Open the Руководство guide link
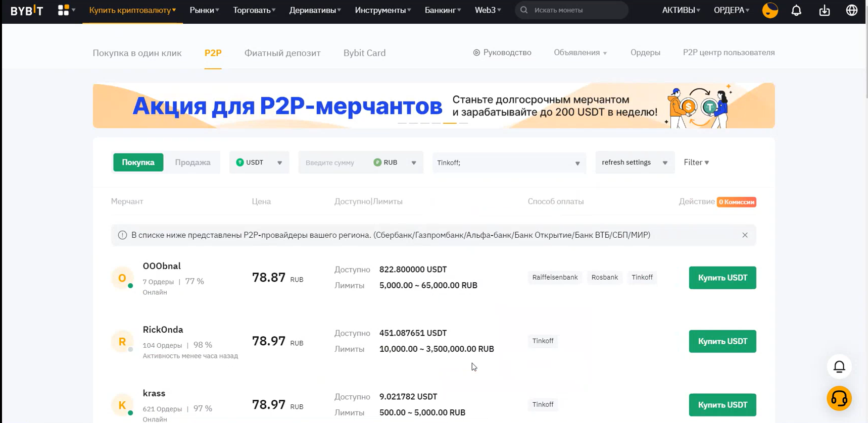The height and width of the screenshot is (423, 868). click(502, 52)
